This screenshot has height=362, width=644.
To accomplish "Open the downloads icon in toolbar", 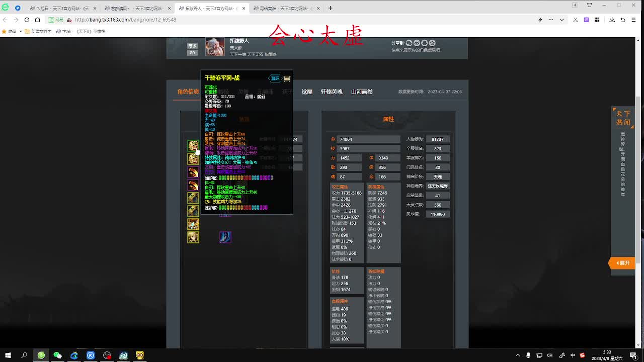I will pyautogui.click(x=612, y=20).
